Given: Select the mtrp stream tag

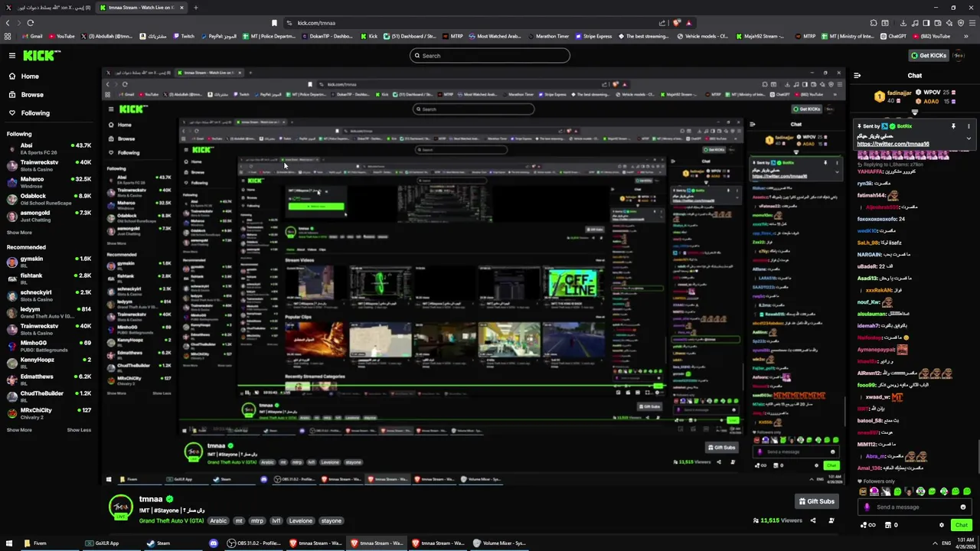Looking at the screenshot, I should [257, 520].
